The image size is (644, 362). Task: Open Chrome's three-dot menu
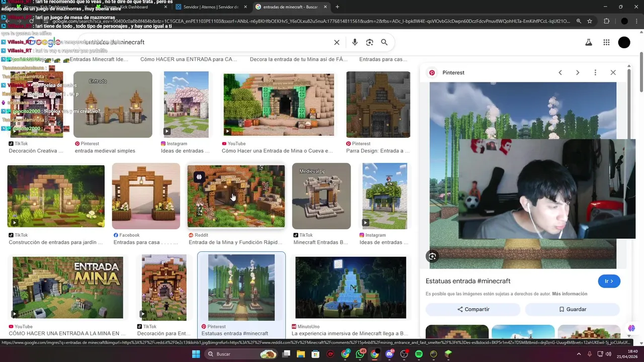637,21
